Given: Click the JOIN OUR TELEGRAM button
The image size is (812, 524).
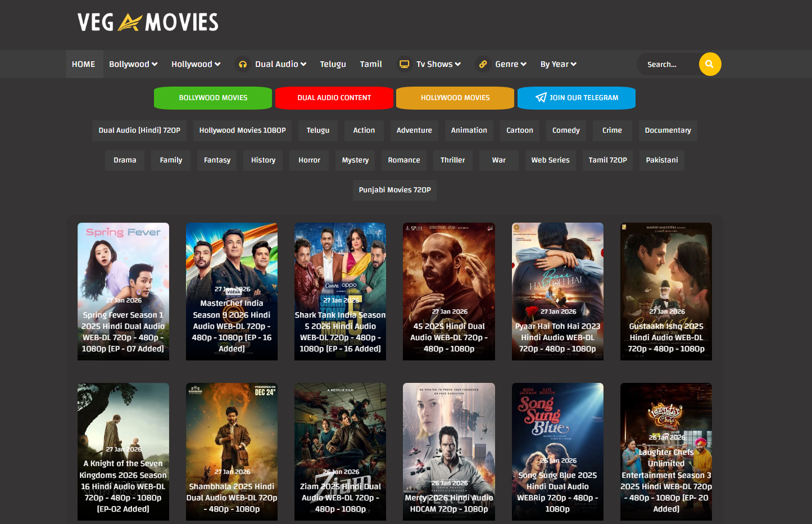Looking at the screenshot, I should [577, 98].
